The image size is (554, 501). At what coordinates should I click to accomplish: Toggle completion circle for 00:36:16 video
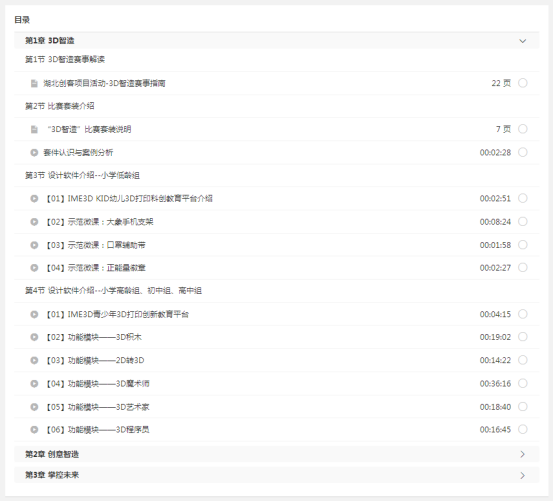point(523,383)
